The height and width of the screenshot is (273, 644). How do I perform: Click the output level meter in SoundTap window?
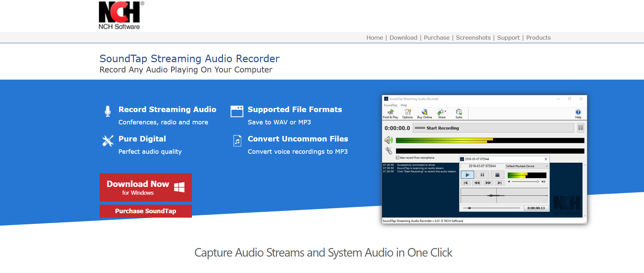(490, 140)
